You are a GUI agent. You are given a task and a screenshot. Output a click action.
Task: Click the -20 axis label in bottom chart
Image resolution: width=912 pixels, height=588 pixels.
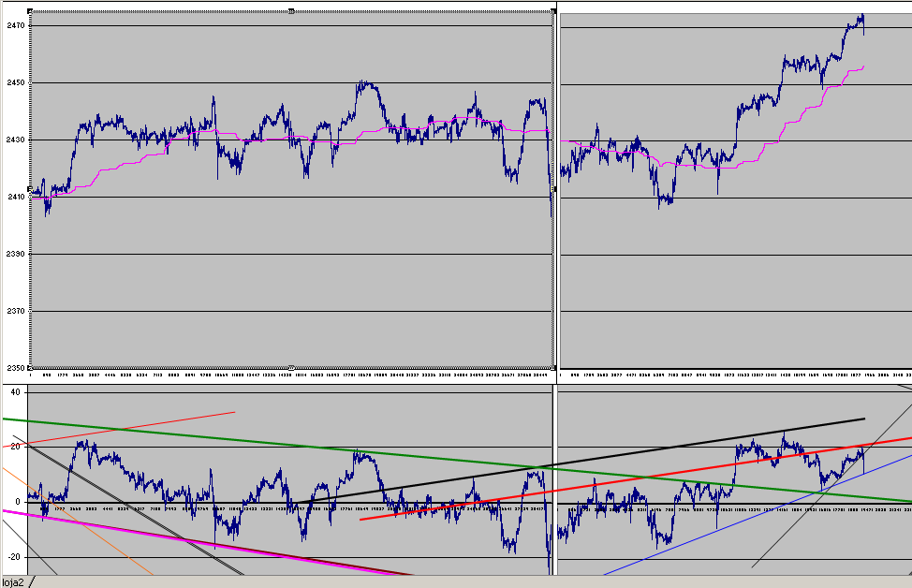pos(14,556)
